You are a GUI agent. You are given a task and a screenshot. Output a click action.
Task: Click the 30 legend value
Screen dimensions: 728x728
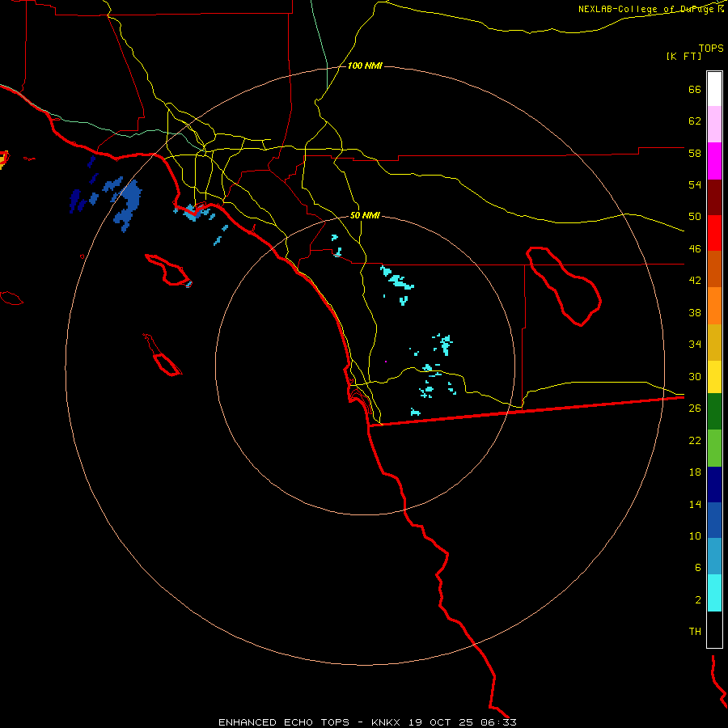(695, 376)
